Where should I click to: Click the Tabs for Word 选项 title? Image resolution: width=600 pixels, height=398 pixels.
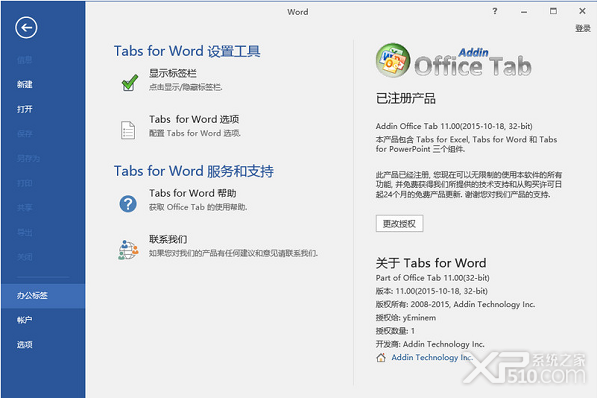coord(194,119)
